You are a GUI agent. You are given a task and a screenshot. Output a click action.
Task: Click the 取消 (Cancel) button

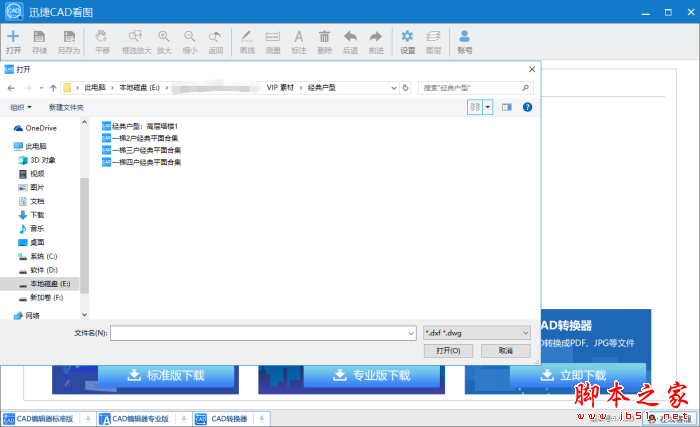coord(505,351)
